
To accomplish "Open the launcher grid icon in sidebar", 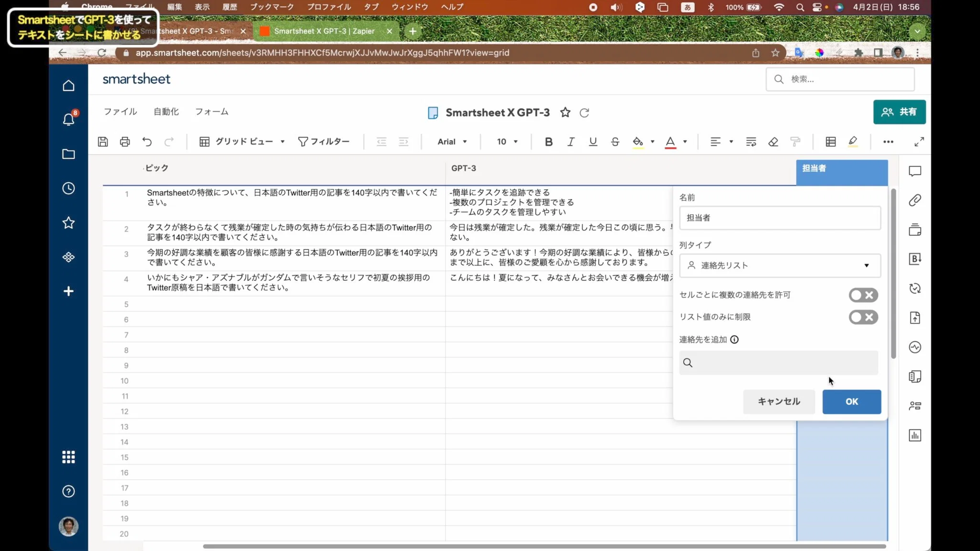I will point(68,457).
